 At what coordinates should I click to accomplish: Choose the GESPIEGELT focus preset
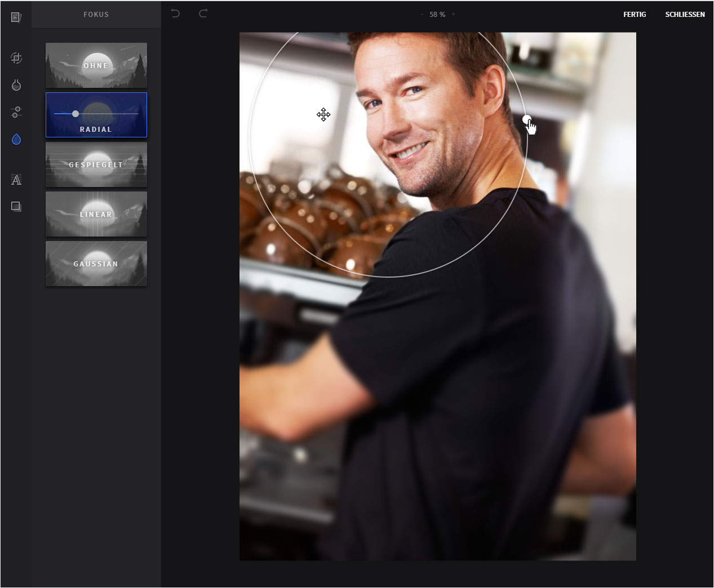96,164
